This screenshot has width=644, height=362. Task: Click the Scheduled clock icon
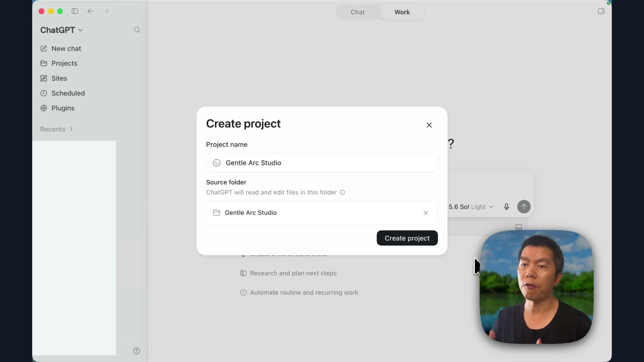click(x=44, y=93)
